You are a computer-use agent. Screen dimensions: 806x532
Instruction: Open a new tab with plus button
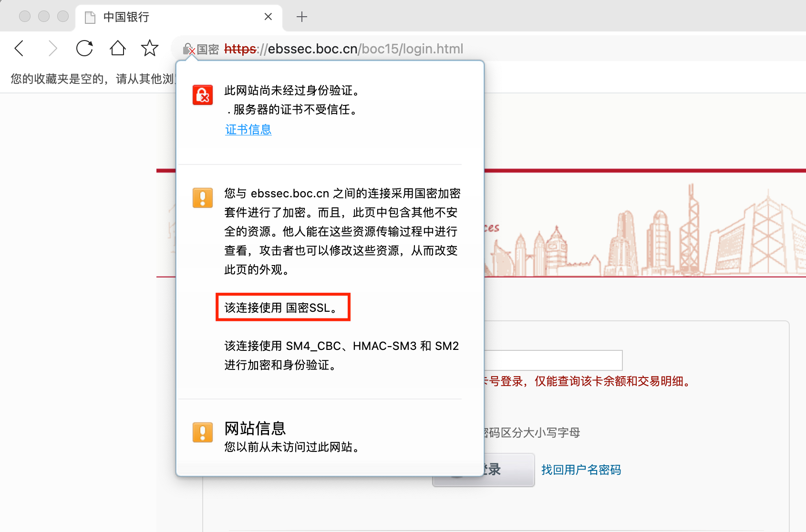[x=301, y=17]
